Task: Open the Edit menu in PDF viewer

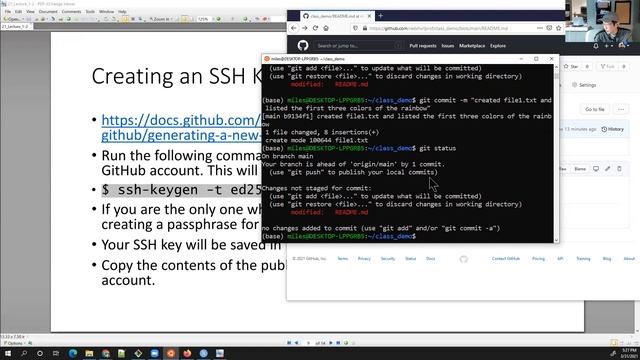Action: [x=18, y=11]
